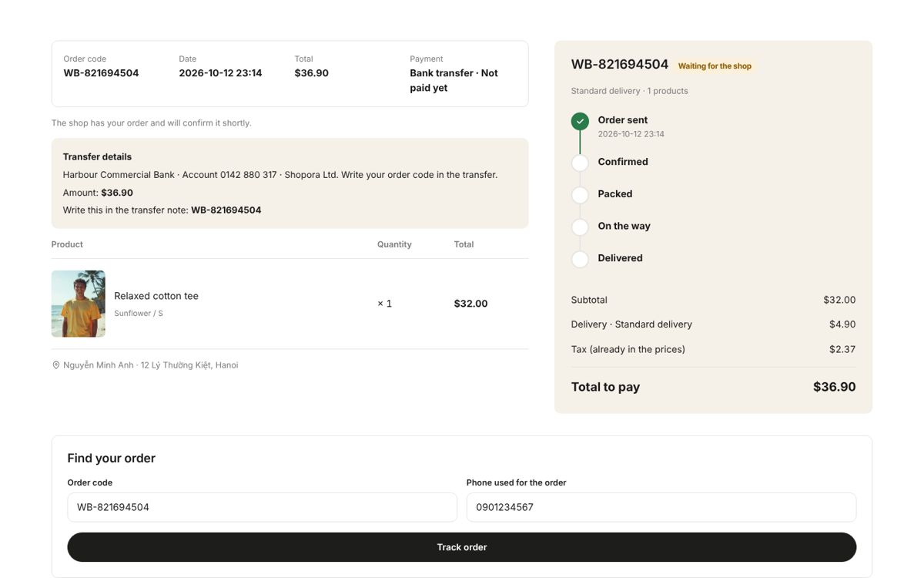
Task: Click the Sunflower / S variant text
Action: pos(139,314)
